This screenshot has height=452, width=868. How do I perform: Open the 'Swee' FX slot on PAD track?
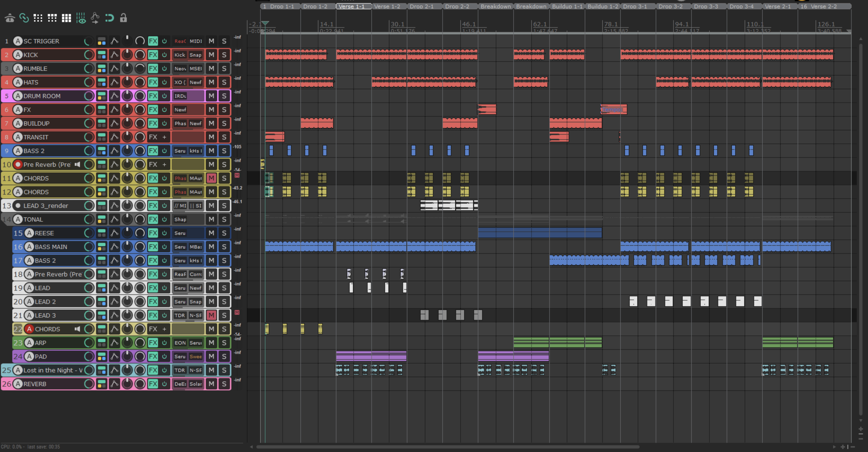click(196, 357)
